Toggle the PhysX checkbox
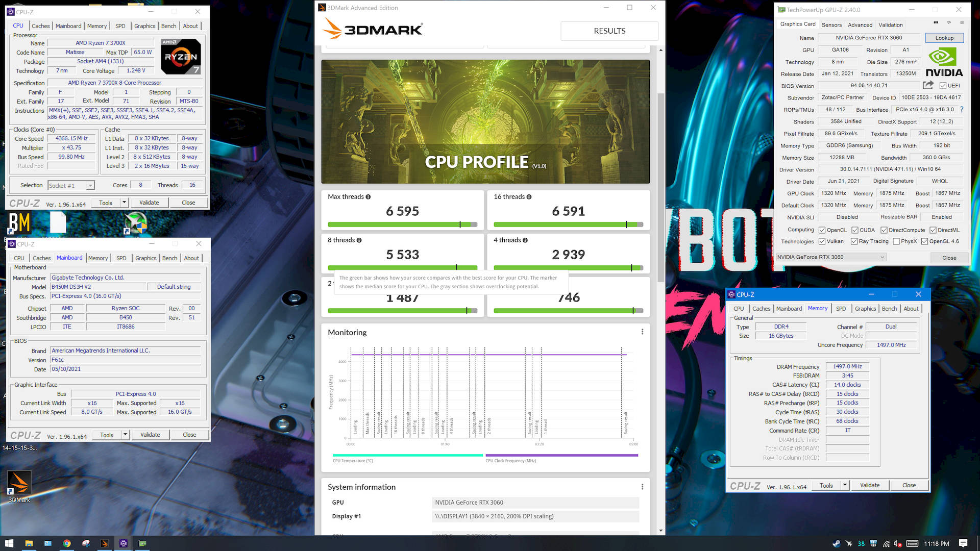The image size is (980, 551). [896, 241]
